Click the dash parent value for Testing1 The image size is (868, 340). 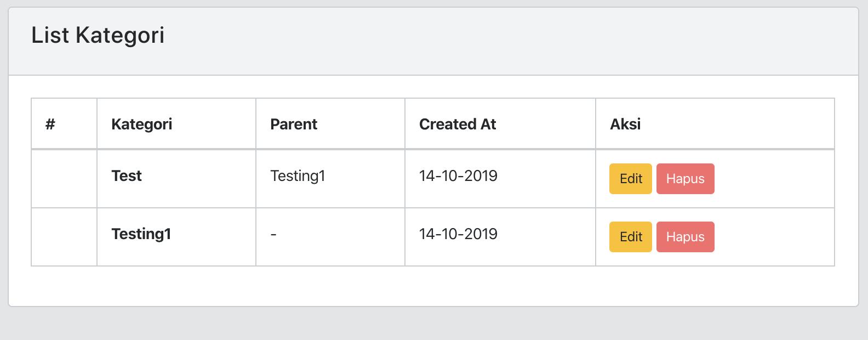(273, 234)
